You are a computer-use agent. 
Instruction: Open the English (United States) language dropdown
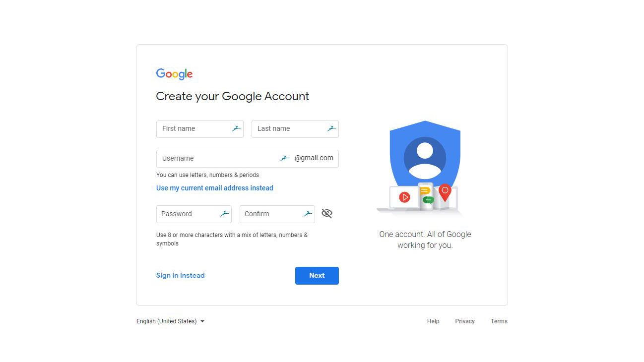coord(170,321)
